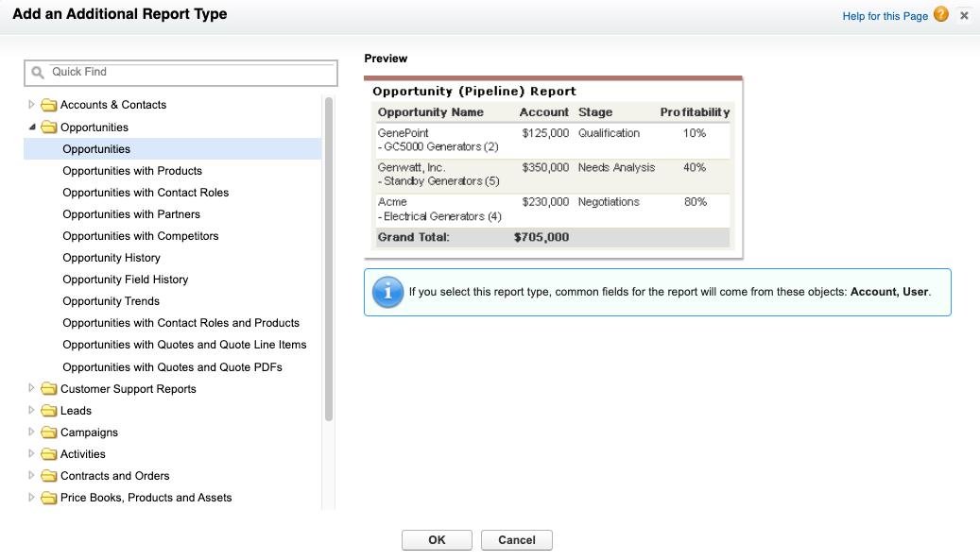980x560 pixels.
Task: Expand the Price Books, Products and Assets arrow
Action: tap(32, 498)
